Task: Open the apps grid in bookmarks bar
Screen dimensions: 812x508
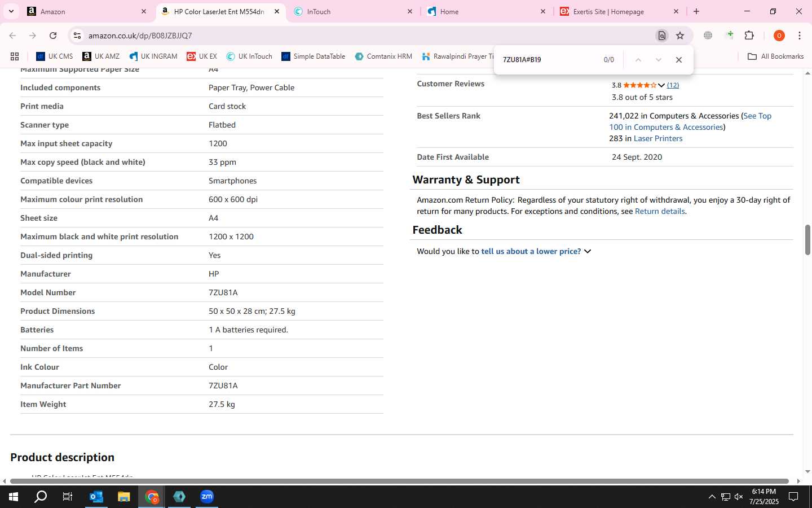Action: 15,56
